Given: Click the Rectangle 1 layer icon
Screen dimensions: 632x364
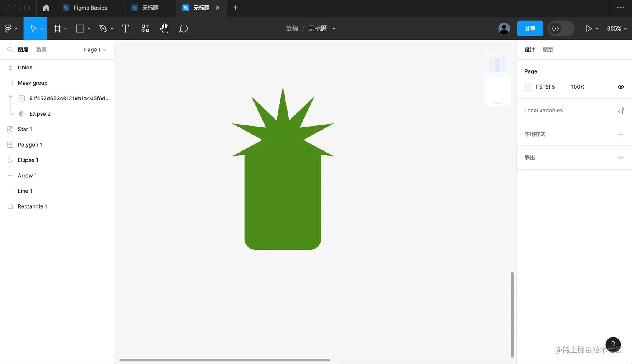Looking at the screenshot, I should click(10, 206).
